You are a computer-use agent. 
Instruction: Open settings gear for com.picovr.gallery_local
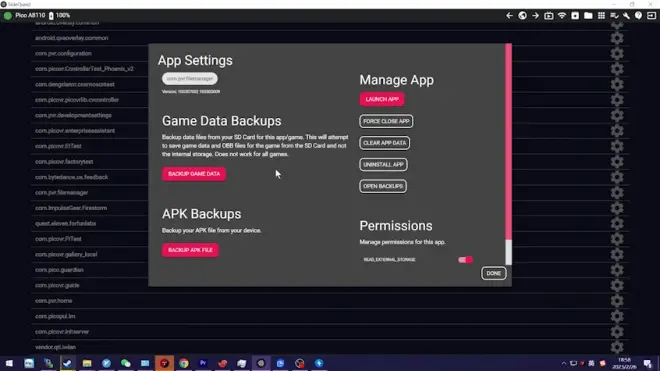617,254
